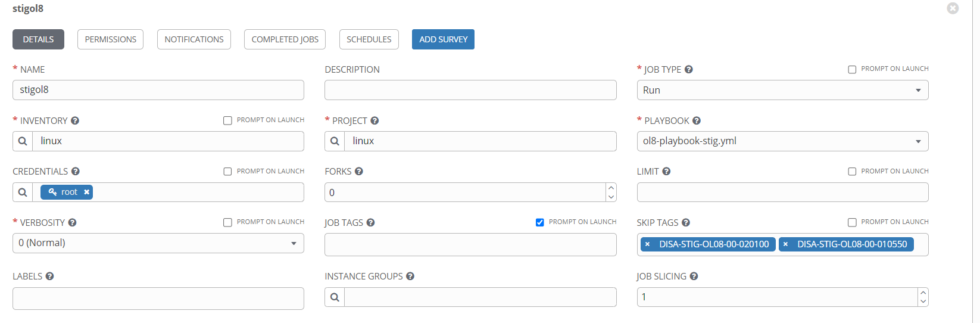The image size is (980, 323).
Task: Click the Project lookup search icon
Action: (x=335, y=141)
